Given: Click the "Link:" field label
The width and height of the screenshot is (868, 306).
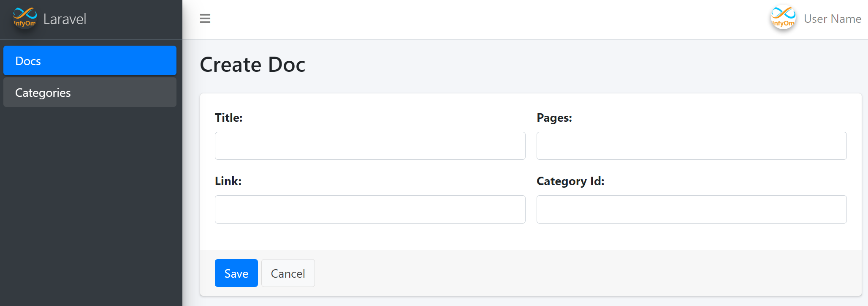Looking at the screenshot, I should (228, 181).
